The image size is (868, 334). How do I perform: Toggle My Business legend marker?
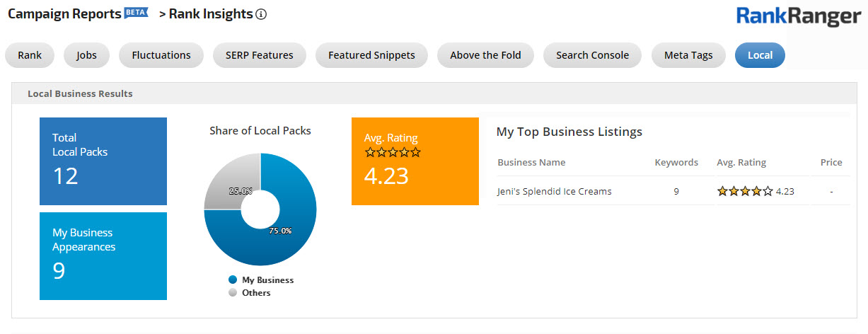(233, 280)
